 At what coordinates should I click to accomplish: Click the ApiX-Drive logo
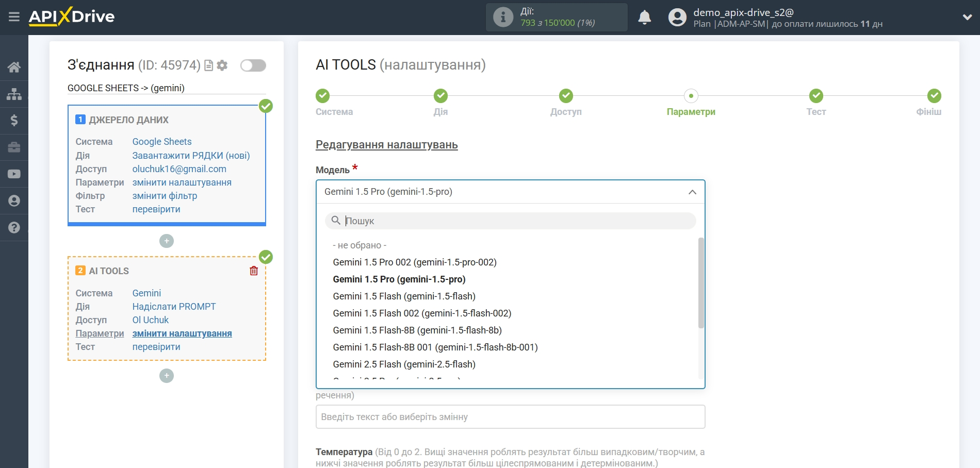click(72, 16)
